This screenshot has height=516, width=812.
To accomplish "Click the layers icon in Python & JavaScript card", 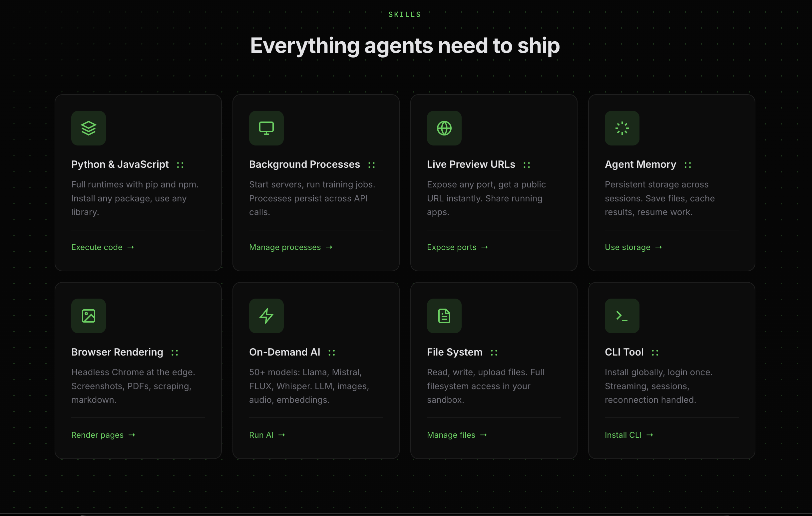I will coord(88,128).
